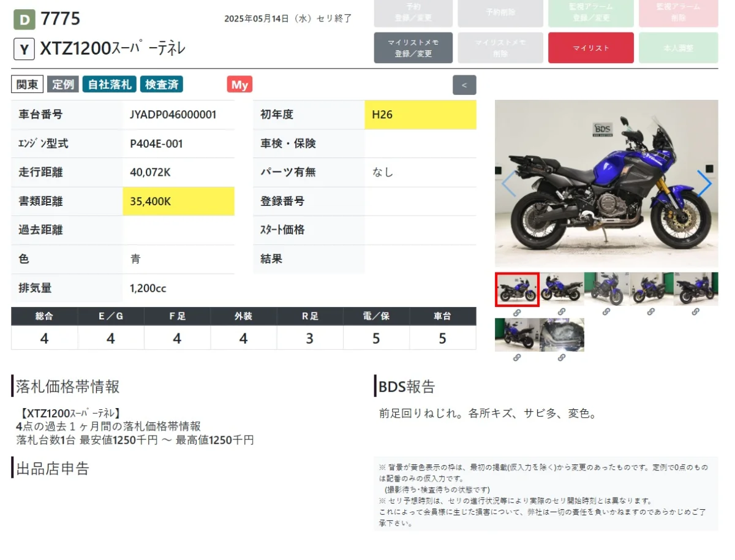This screenshot has width=735, height=560.
Task: Click the link icon under the underside engine thumbnail
Action: click(561, 358)
